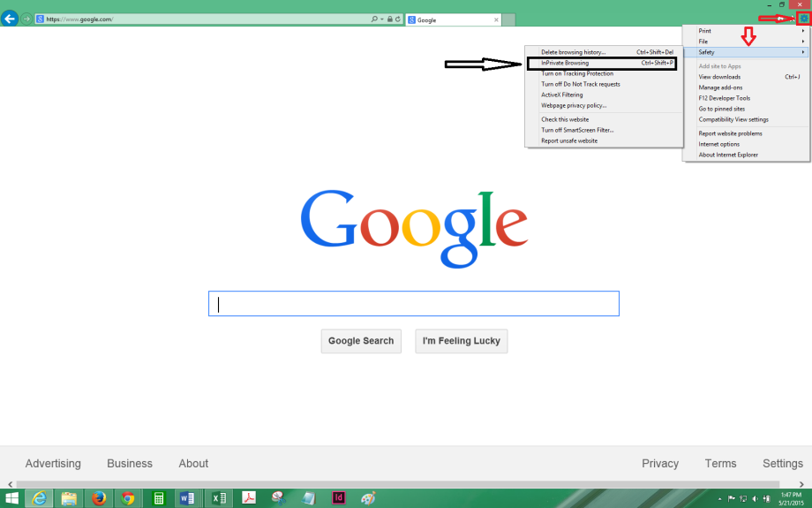Click the Google Search button
Screen dimensions: 812x508
361,341
